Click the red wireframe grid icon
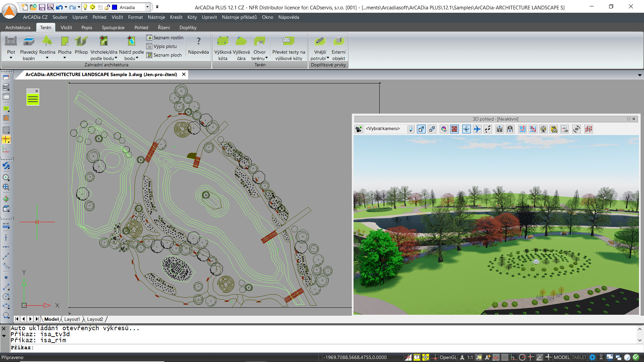The image size is (644, 362). [588, 129]
